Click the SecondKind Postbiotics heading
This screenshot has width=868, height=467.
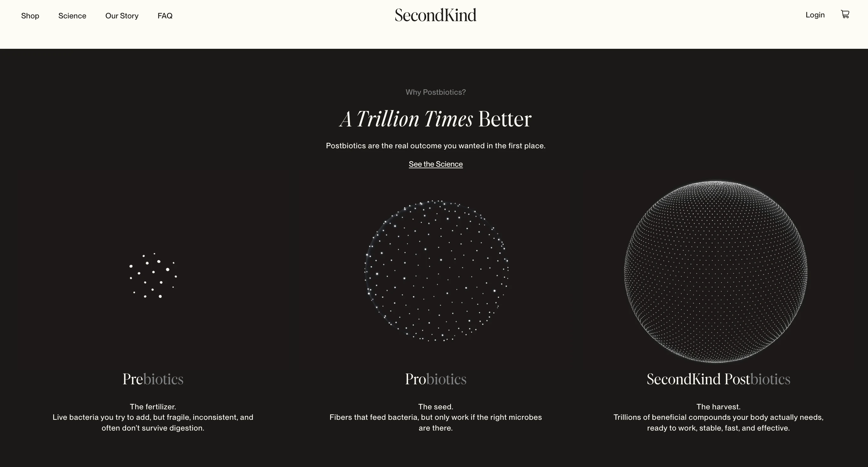(718, 379)
